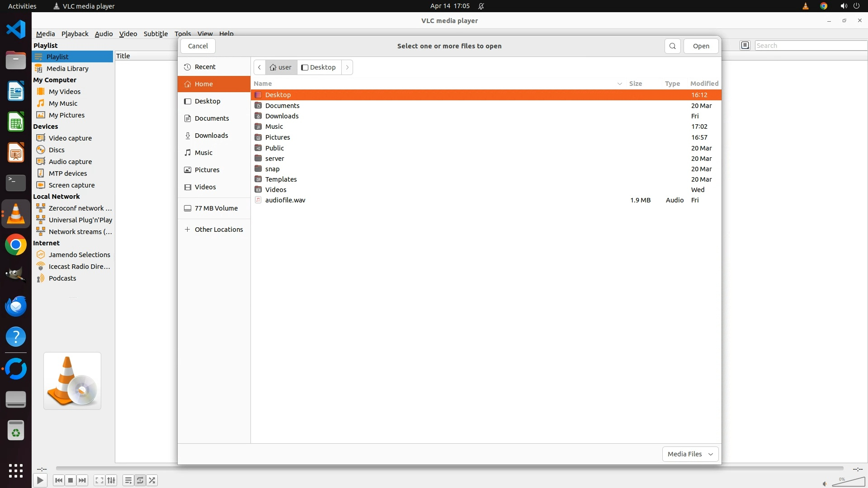
Task: Open the Media Files filter dropdown
Action: point(690,454)
